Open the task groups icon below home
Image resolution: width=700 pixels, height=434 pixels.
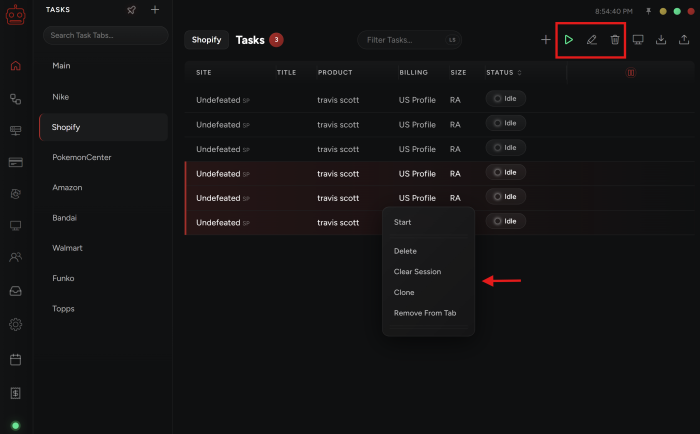(16, 99)
